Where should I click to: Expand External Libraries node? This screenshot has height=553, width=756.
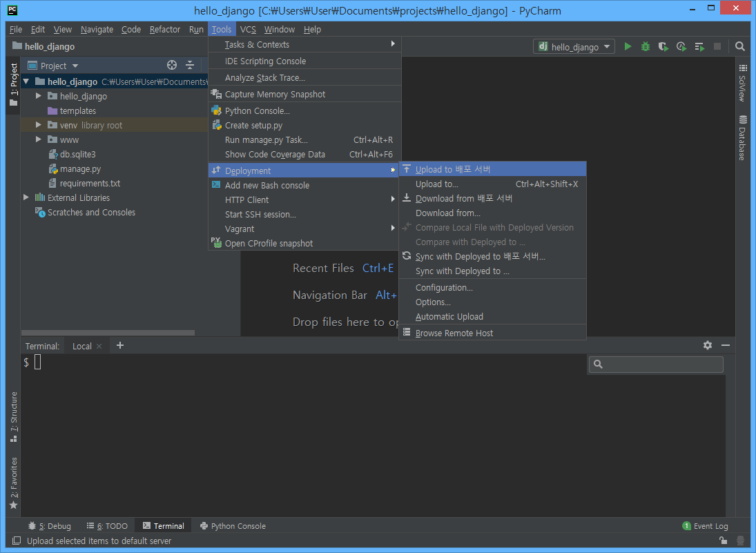26,197
